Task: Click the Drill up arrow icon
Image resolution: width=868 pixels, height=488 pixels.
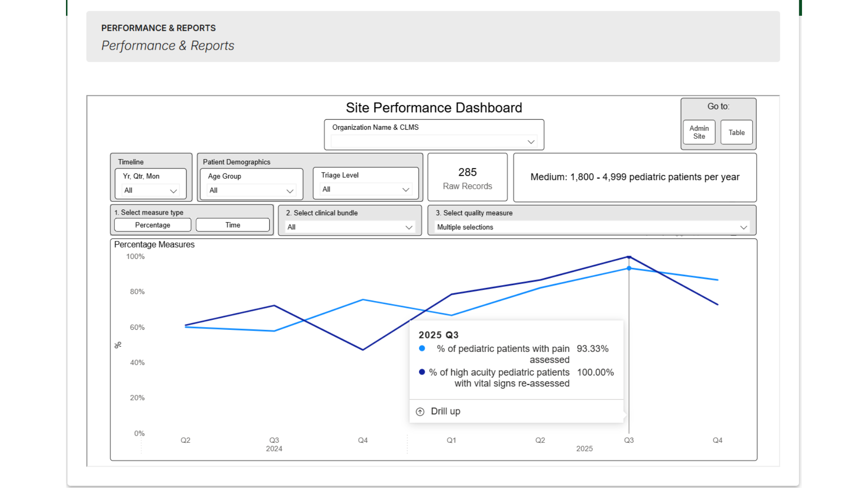Action: [420, 412]
